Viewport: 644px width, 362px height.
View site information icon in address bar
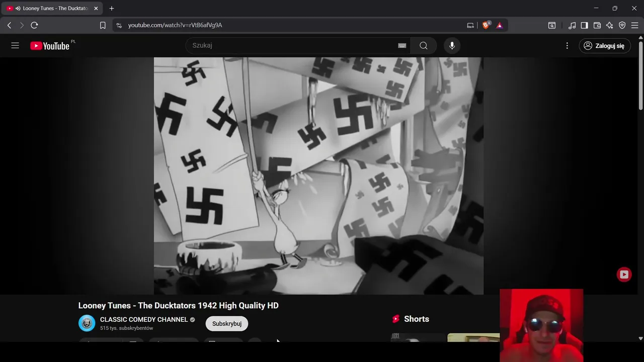[119, 25]
